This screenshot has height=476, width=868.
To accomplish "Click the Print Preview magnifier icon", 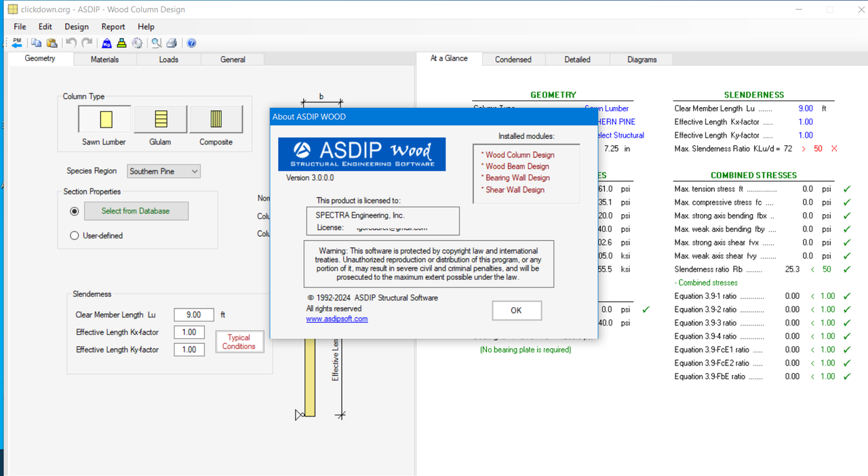I will pos(157,43).
